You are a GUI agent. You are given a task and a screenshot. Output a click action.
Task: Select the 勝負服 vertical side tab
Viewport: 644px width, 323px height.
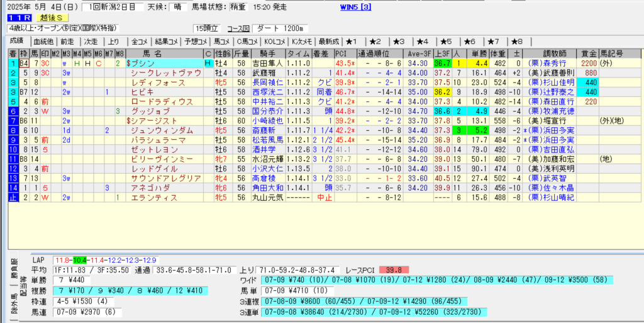[x=14, y=269]
